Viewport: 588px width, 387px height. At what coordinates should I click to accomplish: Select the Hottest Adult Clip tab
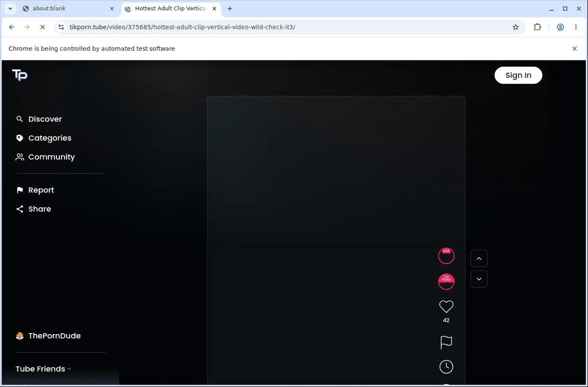tap(171, 8)
